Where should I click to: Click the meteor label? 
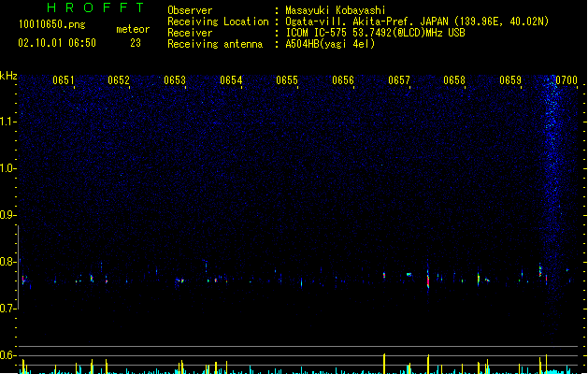click(x=133, y=29)
